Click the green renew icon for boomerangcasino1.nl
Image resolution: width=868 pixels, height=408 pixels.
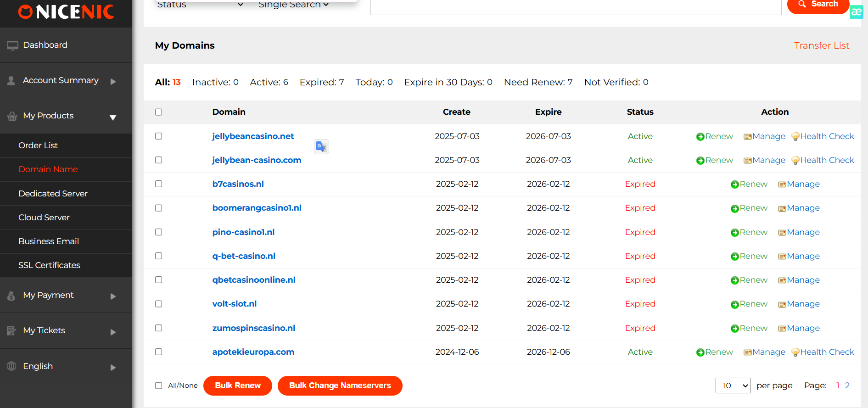(x=735, y=209)
